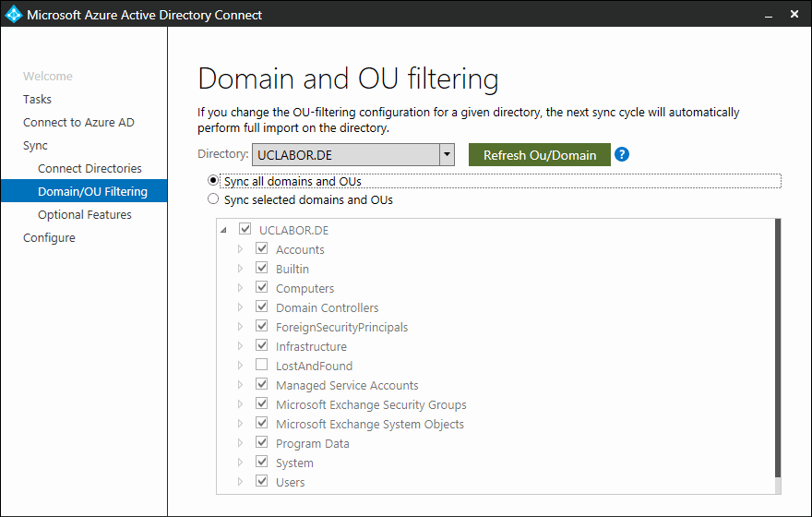This screenshot has height=517, width=812.
Task: Expand the Program Data tree node
Action: point(240,443)
